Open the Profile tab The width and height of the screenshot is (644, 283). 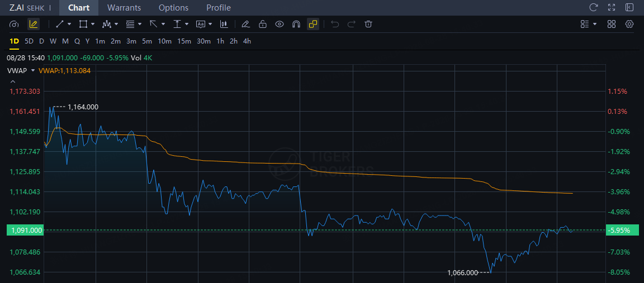(x=219, y=8)
